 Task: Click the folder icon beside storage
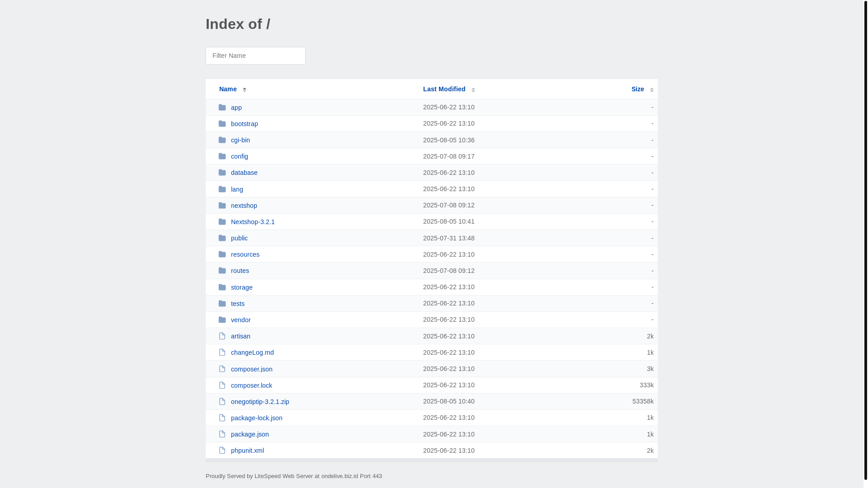[222, 287]
